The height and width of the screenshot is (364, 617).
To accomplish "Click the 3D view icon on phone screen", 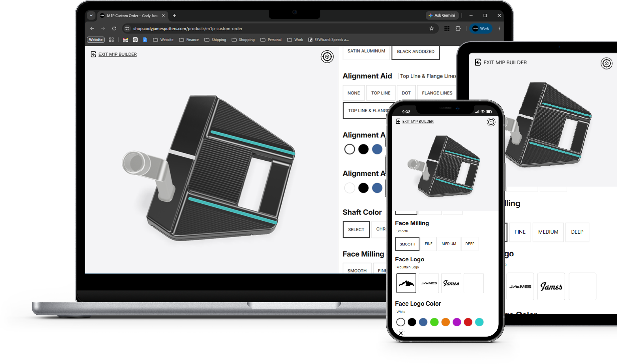I will 491,122.
